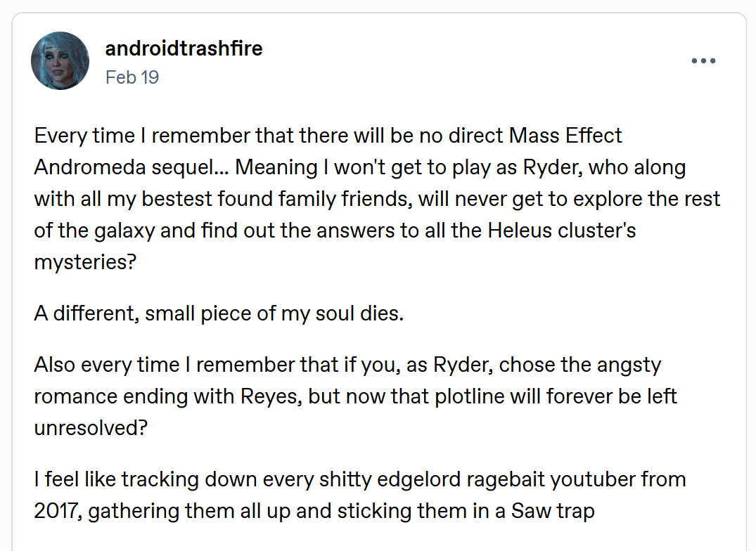Click the word "unresolved?" in the post
756x551 pixels.
[x=91, y=428]
